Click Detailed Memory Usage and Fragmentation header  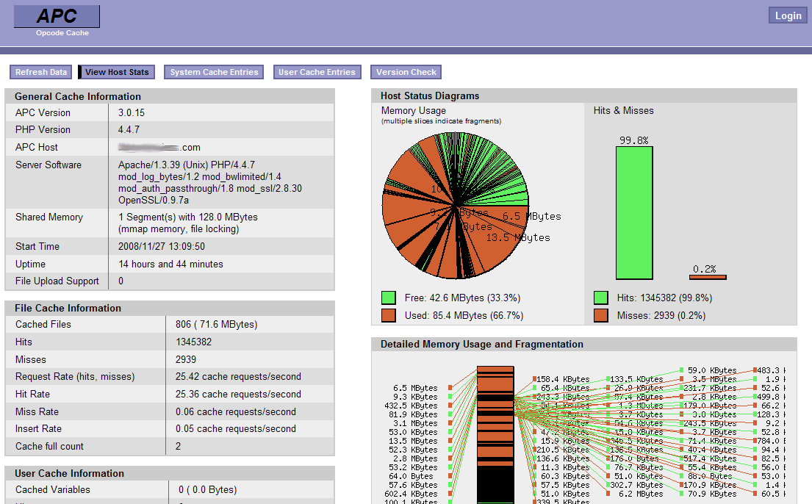coord(481,345)
